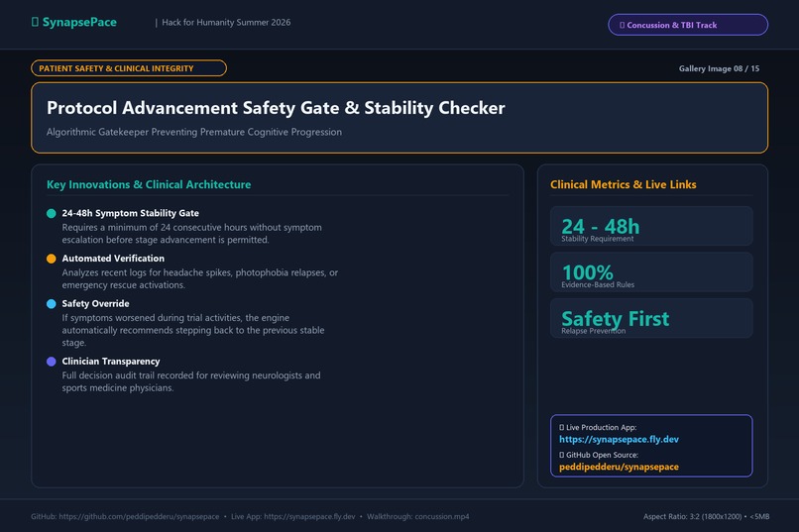Click the Clinical Metrics & Live Links heading

tap(624, 184)
